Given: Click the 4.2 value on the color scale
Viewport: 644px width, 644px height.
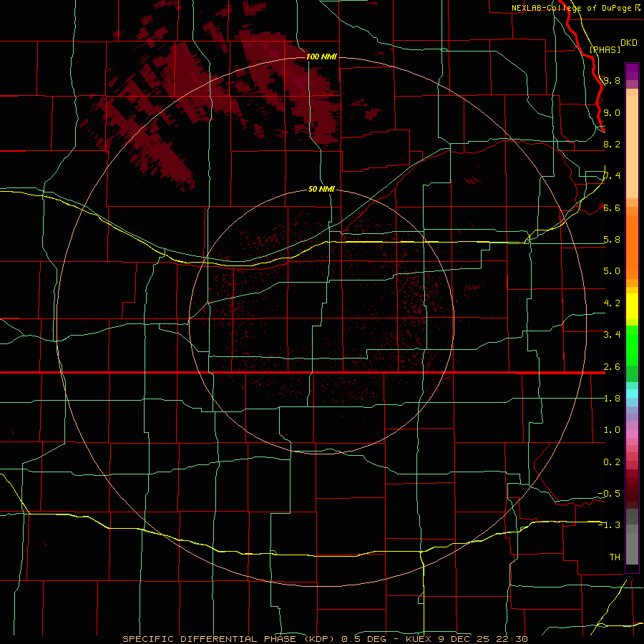Looking at the screenshot, I should pos(612,303).
